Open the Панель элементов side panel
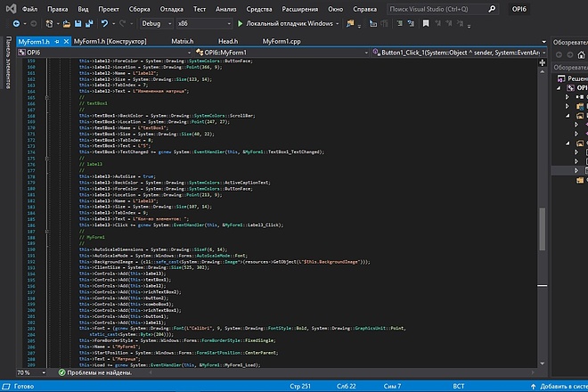 pyautogui.click(x=8, y=62)
